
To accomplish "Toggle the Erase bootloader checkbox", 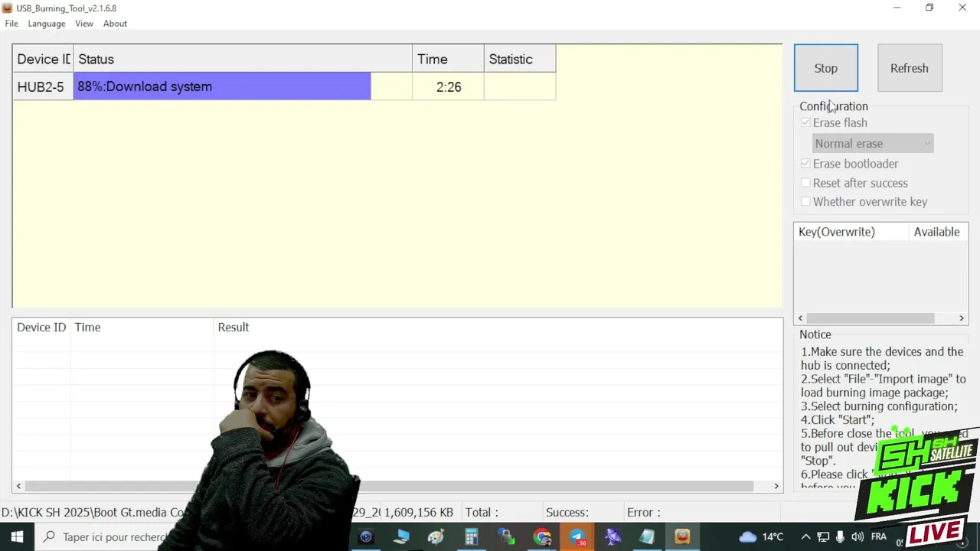I will 805,164.
